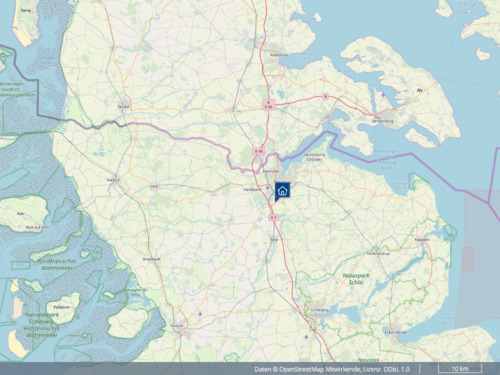Image resolution: width=500 pixels, height=375 pixels.
Task: Click the Tønder town label
Action: [123, 106]
